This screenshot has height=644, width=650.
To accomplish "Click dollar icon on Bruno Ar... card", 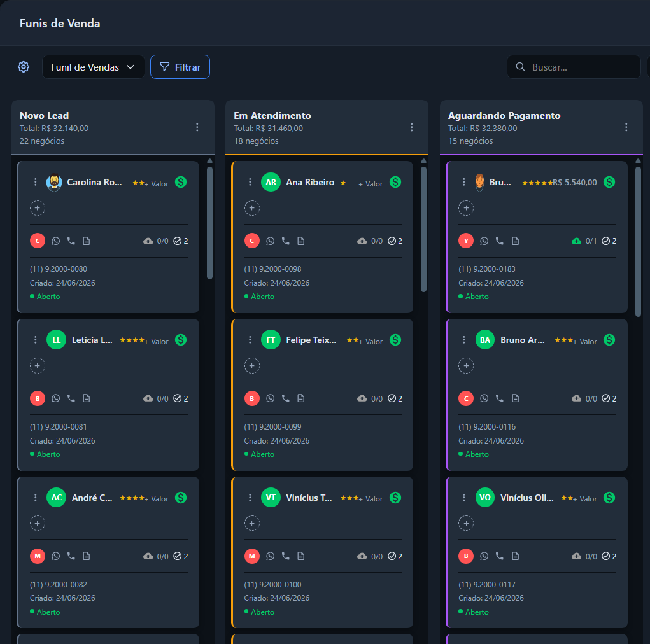I will (609, 340).
